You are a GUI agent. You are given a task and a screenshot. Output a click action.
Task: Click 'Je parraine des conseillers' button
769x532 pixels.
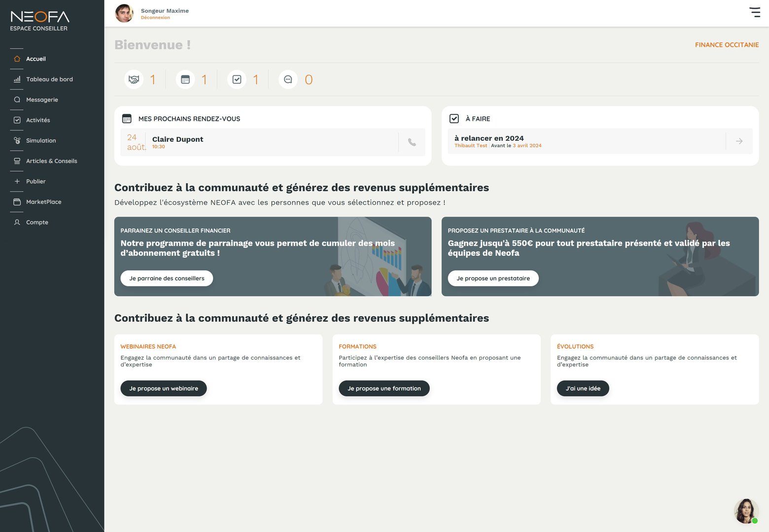point(167,278)
